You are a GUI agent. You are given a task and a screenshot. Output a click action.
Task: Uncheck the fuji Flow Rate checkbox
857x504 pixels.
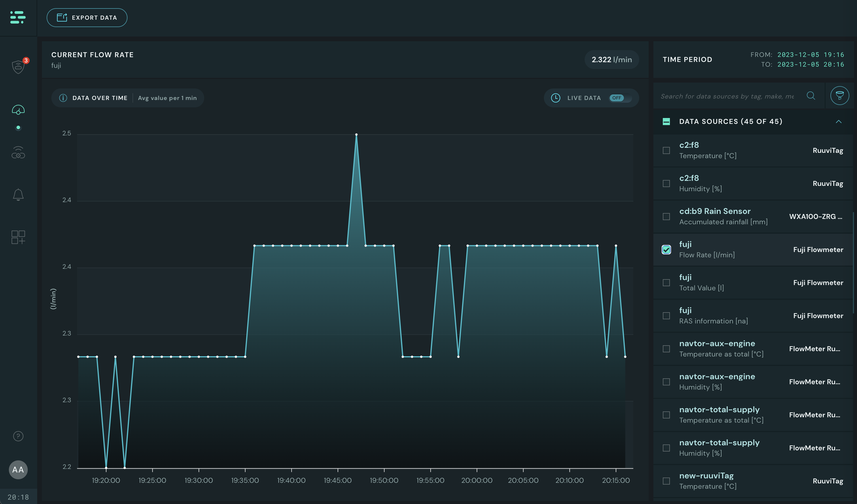pyautogui.click(x=666, y=250)
